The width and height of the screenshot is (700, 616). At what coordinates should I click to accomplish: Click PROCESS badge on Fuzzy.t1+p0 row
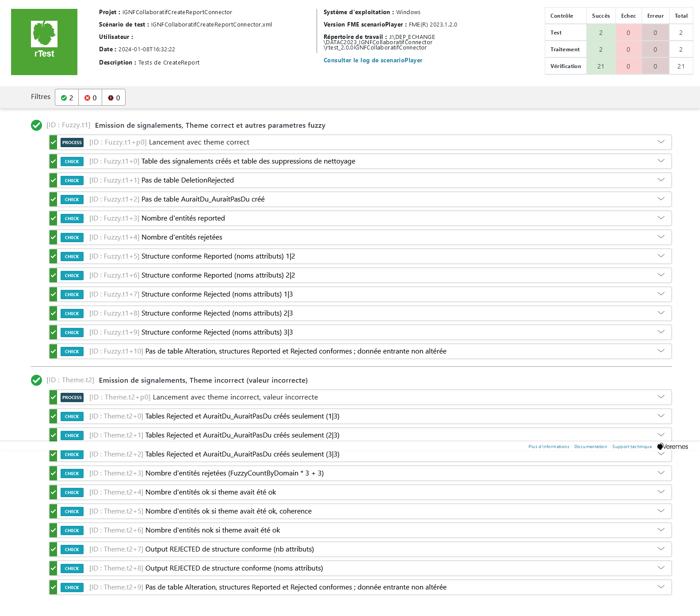pos(72,142)
